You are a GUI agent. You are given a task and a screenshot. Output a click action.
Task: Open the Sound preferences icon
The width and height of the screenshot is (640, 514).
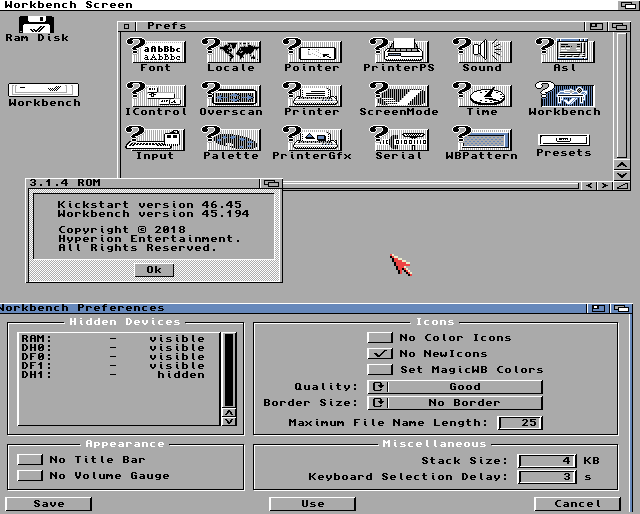pyautogui.click(x=482, y=51)
